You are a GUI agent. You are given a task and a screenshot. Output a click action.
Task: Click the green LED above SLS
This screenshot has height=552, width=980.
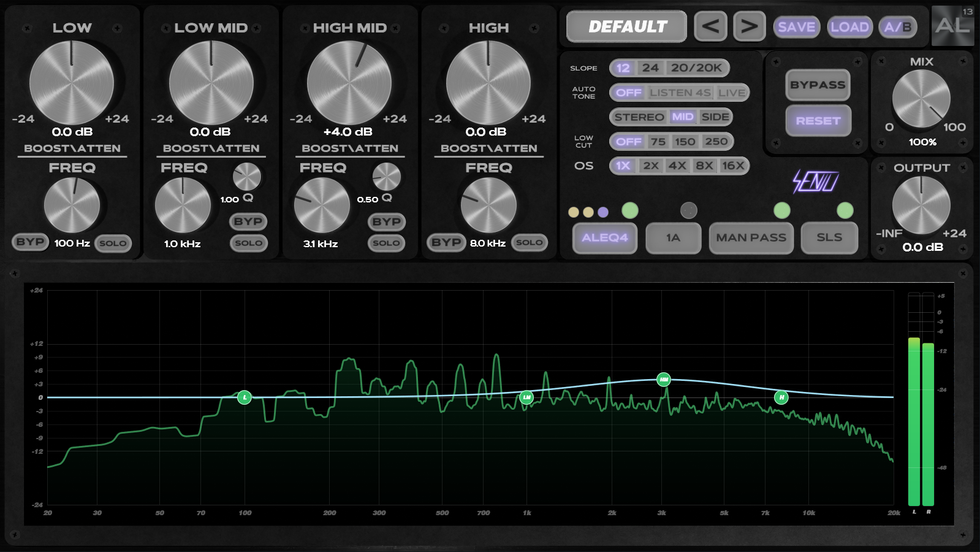(845, 210)
